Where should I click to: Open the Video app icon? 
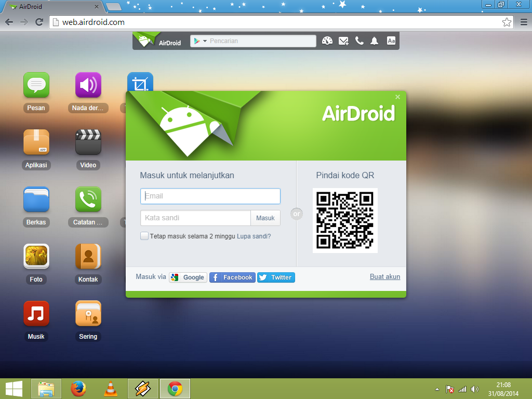(88, 142)
